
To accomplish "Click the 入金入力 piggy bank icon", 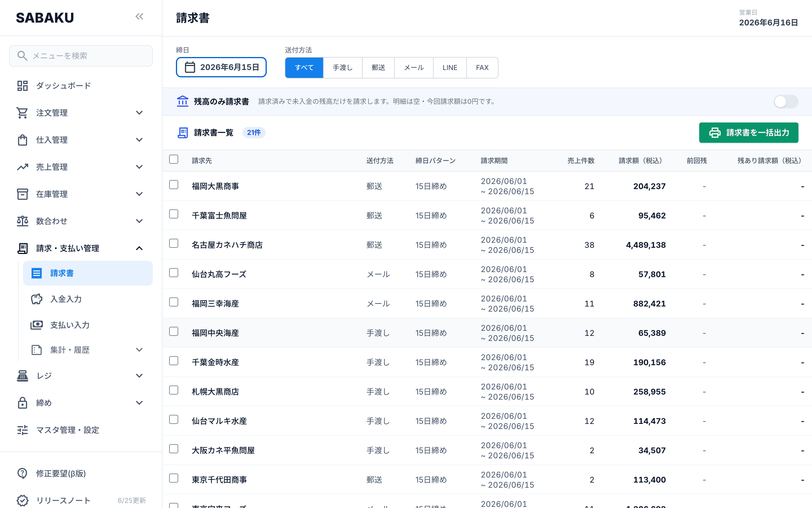I will click(x=37, y=299).
